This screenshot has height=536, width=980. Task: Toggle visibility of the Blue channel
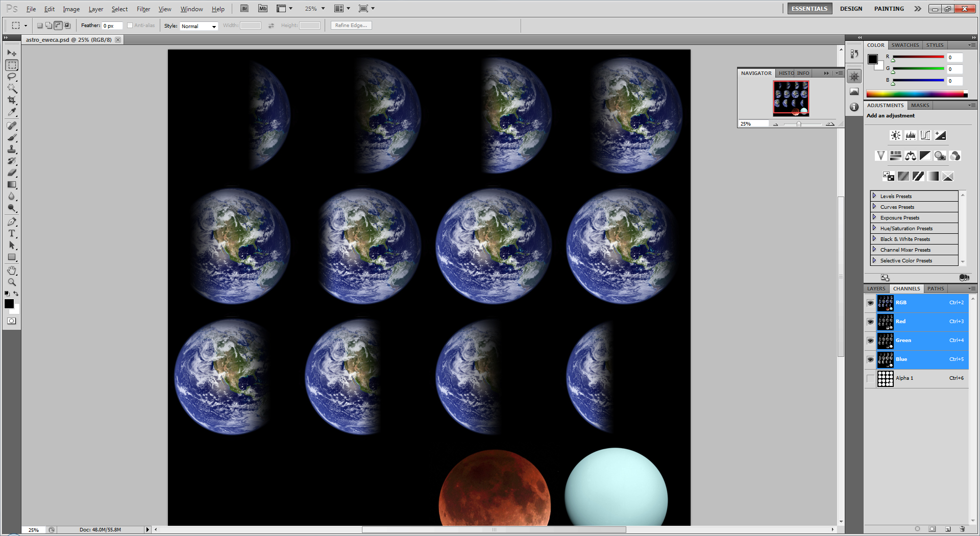click(x=870, y=359)
